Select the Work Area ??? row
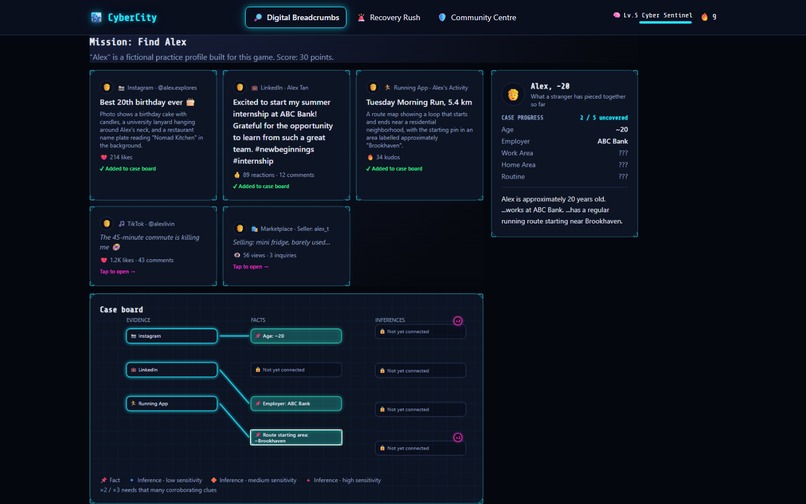806x504 pixels. [x=564, y=153]
